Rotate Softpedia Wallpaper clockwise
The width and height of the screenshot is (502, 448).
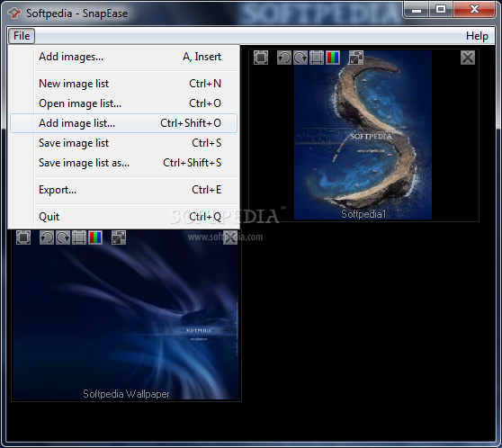(x=63, y=237)
